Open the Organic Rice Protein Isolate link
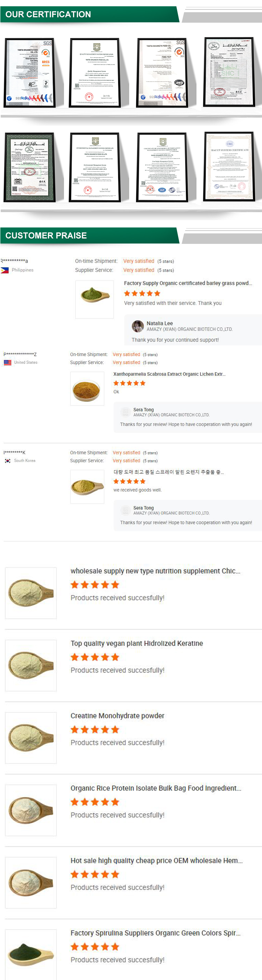262x980 pixels. click(155, 788)
